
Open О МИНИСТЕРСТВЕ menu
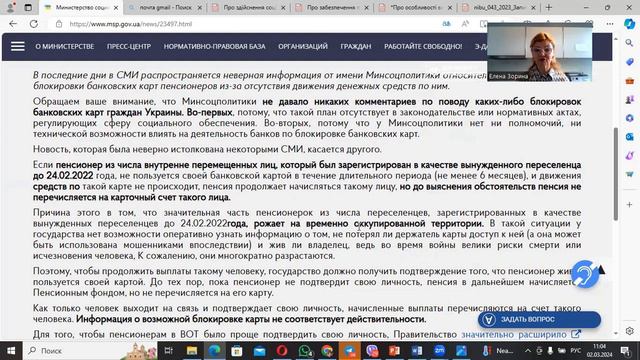click(64, 47)
